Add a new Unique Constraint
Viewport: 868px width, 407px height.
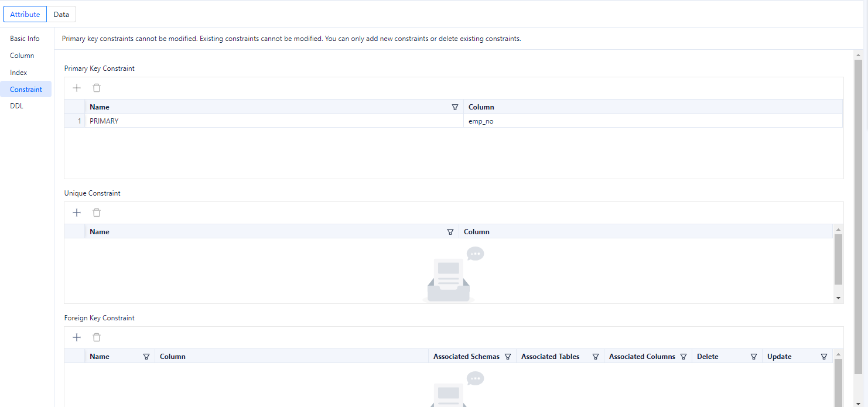point(77,213)
